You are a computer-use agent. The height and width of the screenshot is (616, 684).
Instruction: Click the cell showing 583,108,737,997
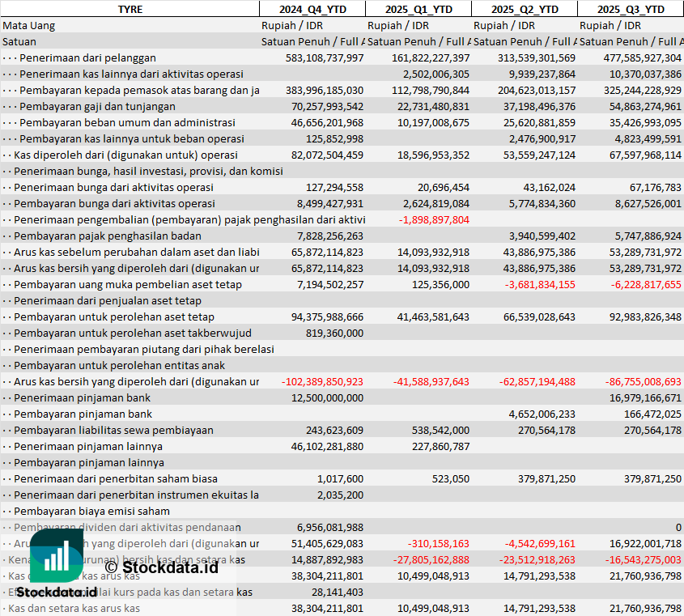click(x=325, y=57)
